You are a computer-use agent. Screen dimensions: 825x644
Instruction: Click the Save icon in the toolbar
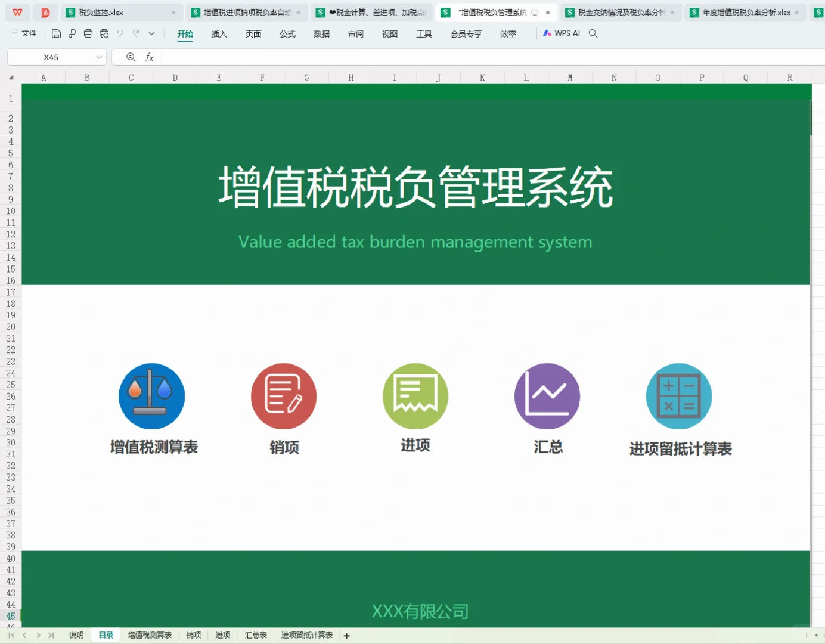[x=56, y=33]
